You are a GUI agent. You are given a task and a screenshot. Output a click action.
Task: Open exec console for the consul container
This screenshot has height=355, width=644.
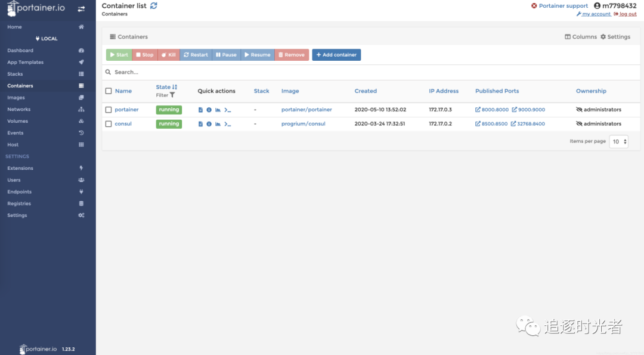point(227,124)
